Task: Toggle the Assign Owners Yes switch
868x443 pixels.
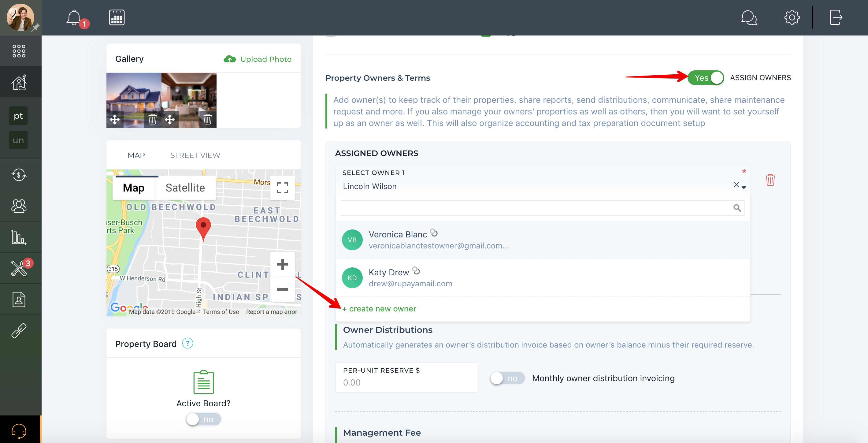Action: coord(706,78)
